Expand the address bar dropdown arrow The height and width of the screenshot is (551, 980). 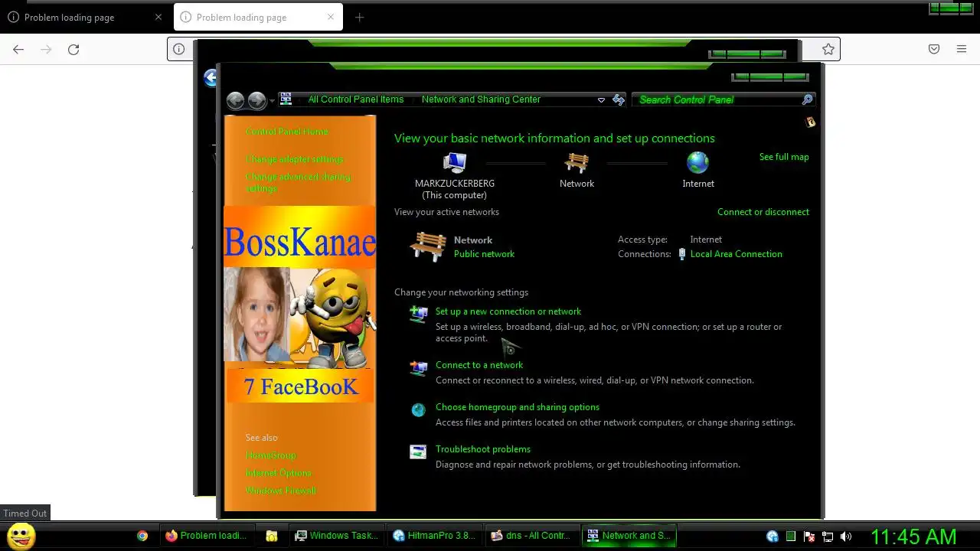601,99
